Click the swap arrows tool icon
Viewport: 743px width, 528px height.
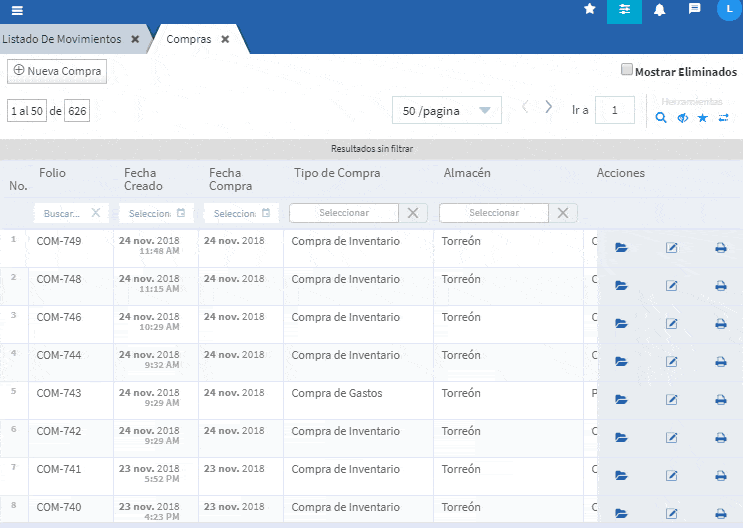pyautogui.click(x=724, y=118)
